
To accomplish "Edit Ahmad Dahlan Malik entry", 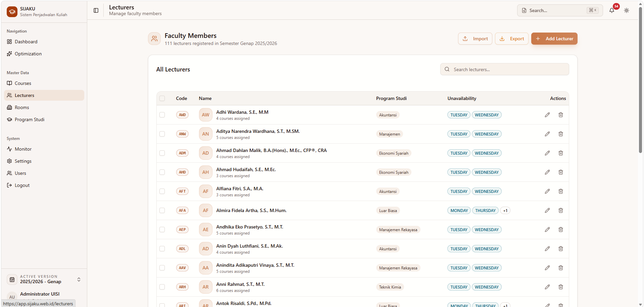I will (x=547, y=153).
